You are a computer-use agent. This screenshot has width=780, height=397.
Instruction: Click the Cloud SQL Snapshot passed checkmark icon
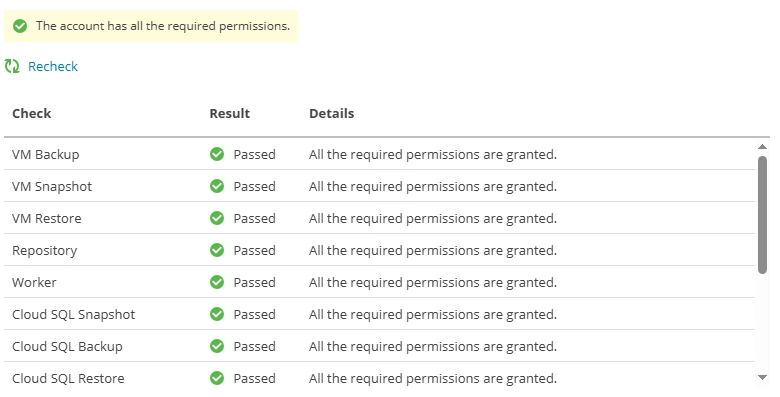[217, 314]
